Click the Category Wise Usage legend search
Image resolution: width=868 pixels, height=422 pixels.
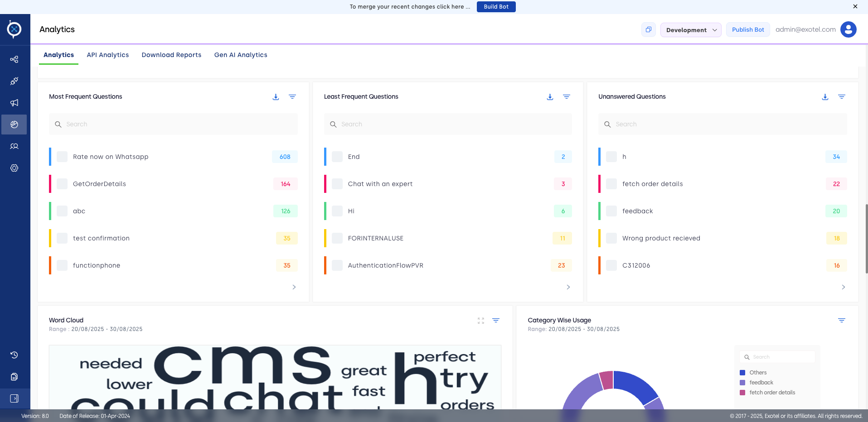(777, 357)
